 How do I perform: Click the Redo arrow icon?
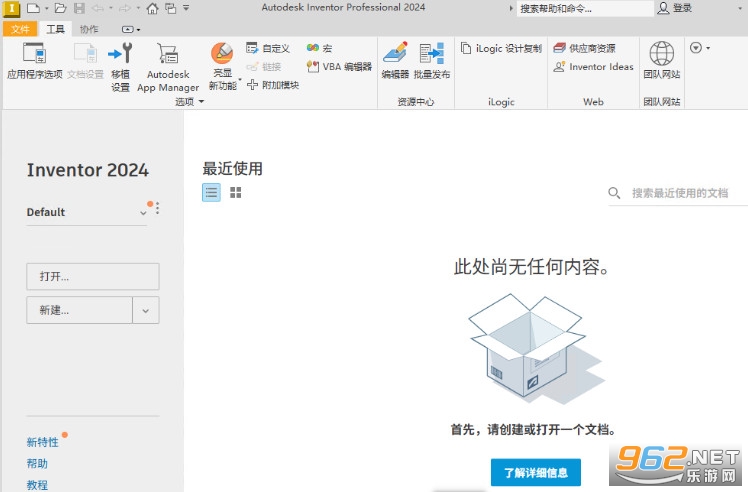125,8
